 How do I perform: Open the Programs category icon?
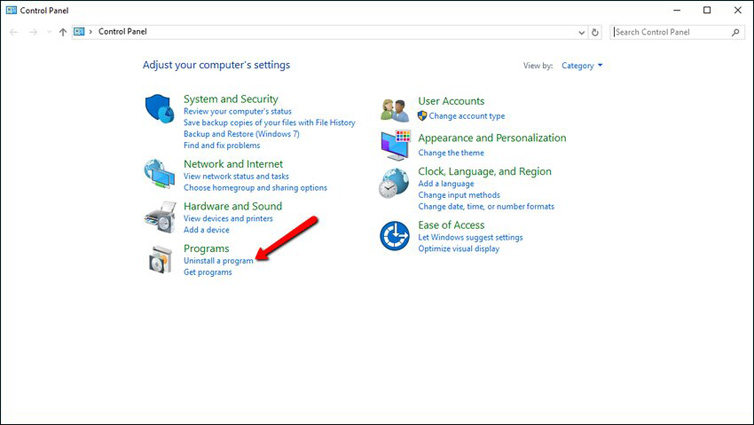[160, 259]
